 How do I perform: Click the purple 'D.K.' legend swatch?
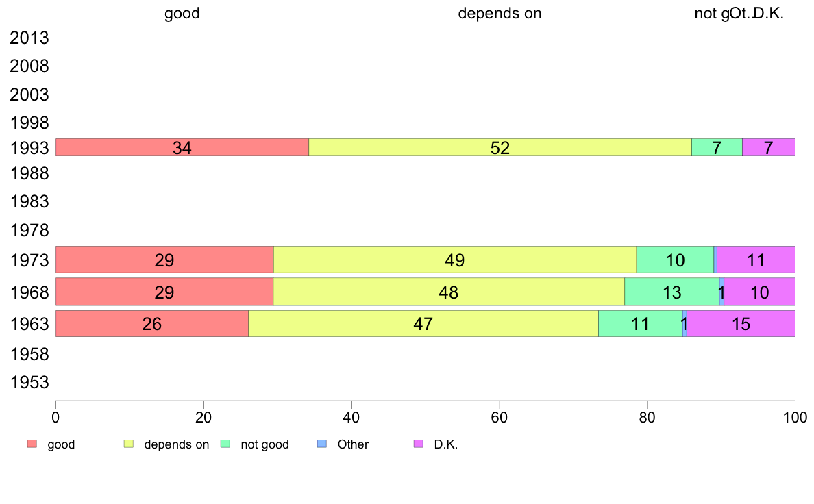click(x=419, y=444)
